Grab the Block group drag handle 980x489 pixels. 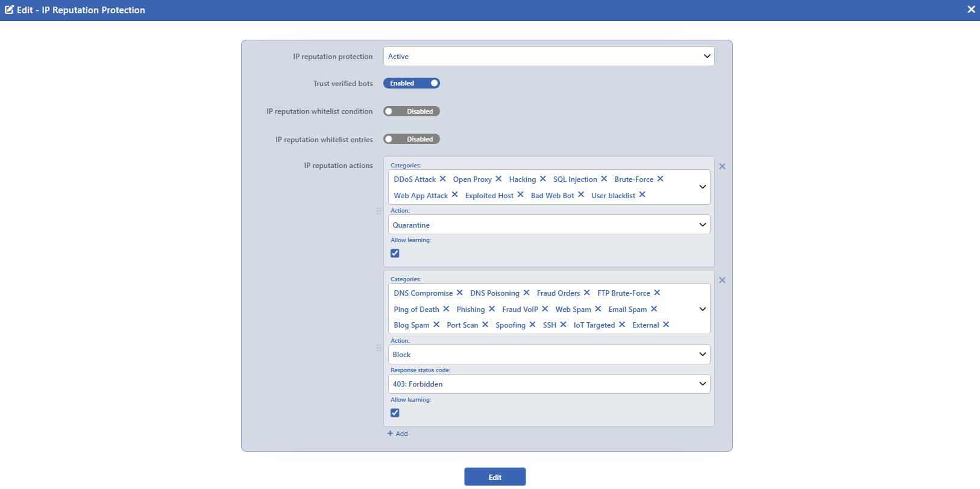point(379,348)
